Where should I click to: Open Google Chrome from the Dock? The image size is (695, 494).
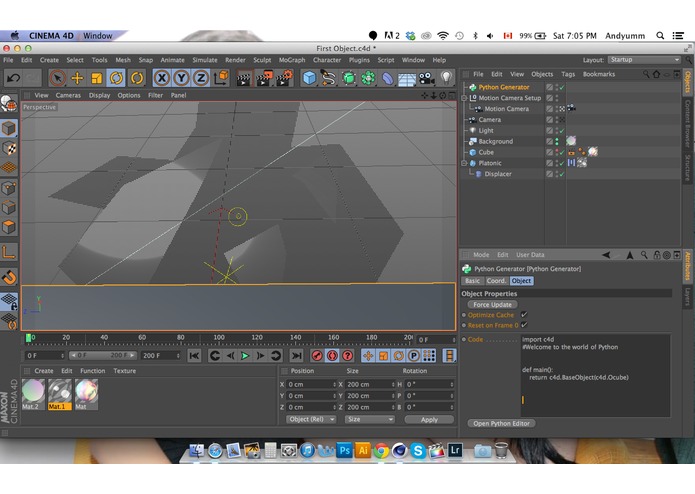[x=381, y=451]
